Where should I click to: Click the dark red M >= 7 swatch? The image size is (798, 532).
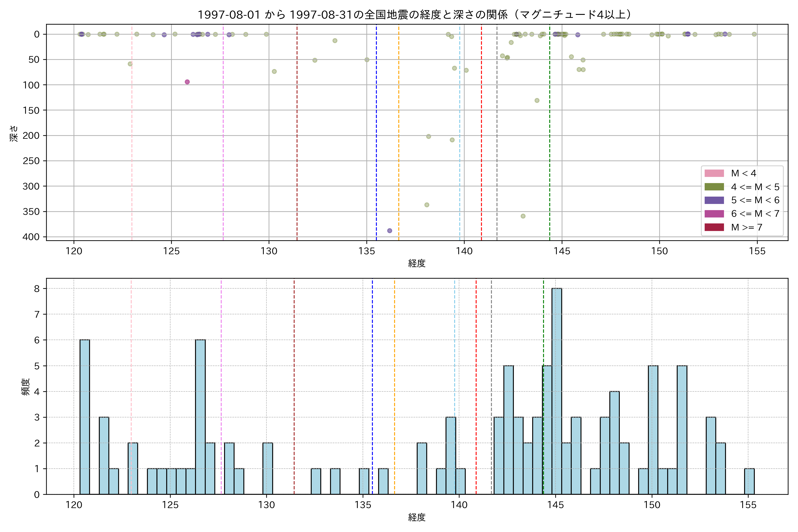point(714,227)
